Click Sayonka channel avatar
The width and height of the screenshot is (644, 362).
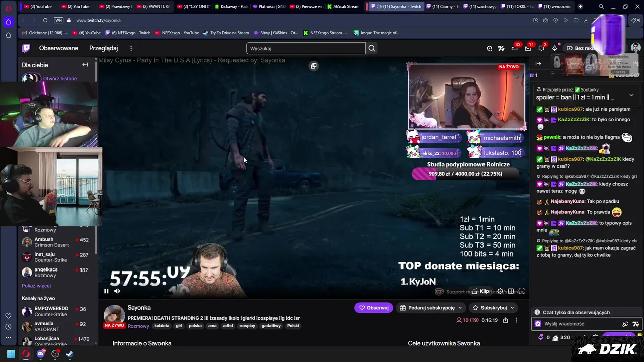[114, 314]
